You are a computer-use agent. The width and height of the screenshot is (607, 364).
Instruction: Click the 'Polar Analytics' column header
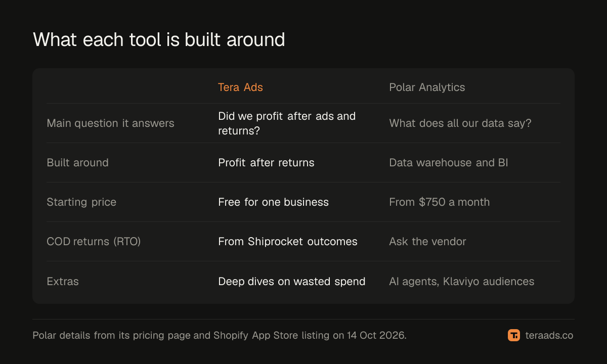[427, 87]
